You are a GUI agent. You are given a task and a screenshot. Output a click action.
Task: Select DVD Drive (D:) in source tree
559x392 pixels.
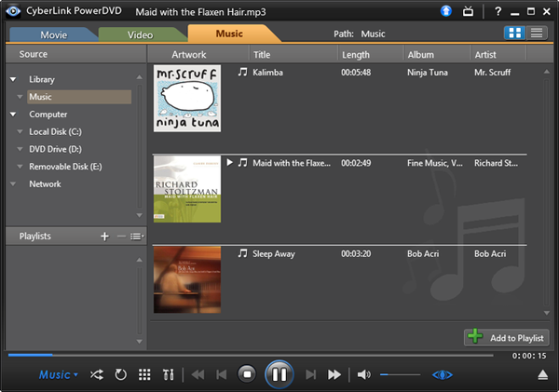(55, 149)
